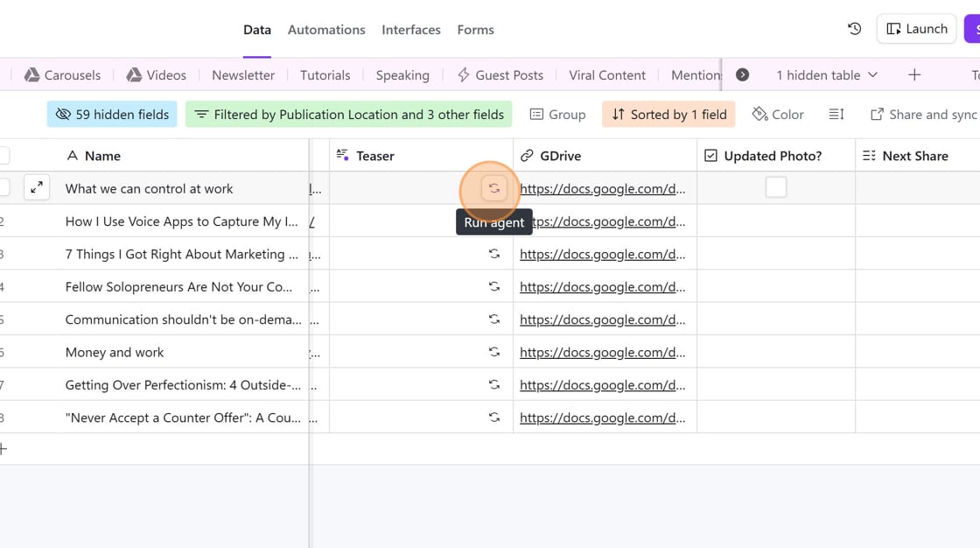Click "Filtered by Publication Location and 3 other fields"
The image size is (980, 548).
pos(348,114)
